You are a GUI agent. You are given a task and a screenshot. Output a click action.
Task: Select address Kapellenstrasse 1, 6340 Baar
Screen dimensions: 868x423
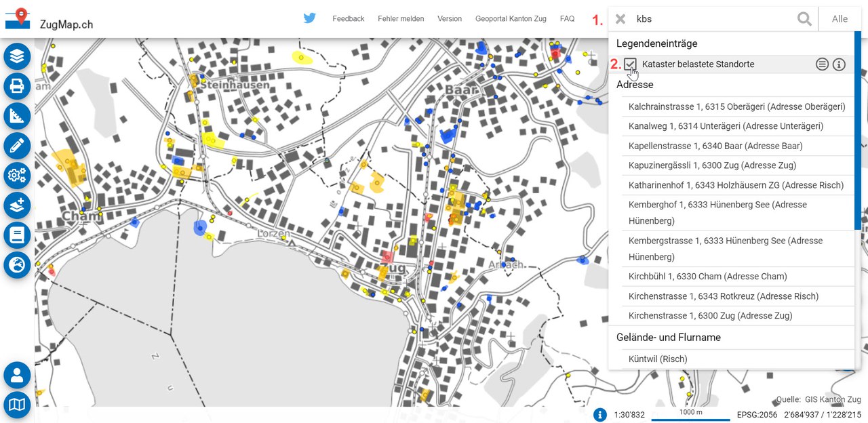pos(715,146)
